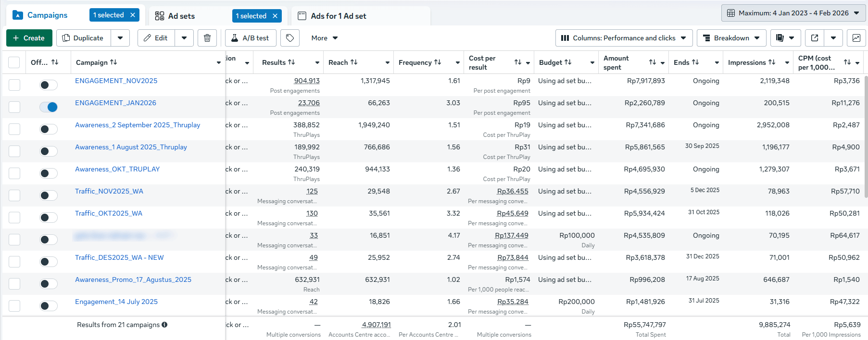Open Edit dropdown arrow

click(x=184, y=38)
